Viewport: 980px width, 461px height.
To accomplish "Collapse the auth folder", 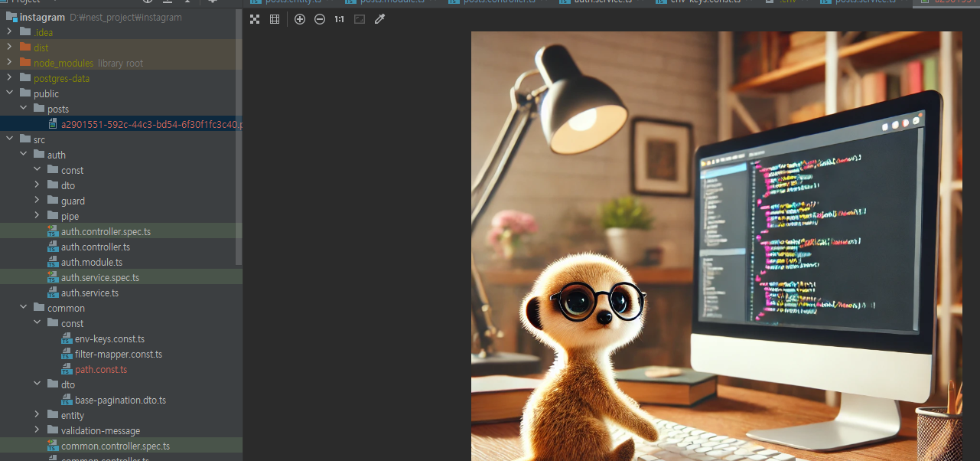I will (23, 155).
